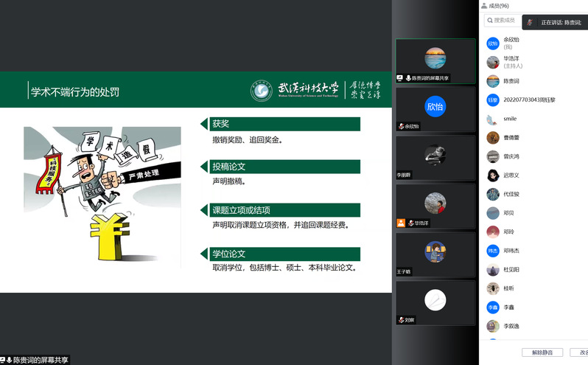Click screen-share icon beside 陈贵词的屏幕共享 label
Screen dimensions: 588x365
3,360
